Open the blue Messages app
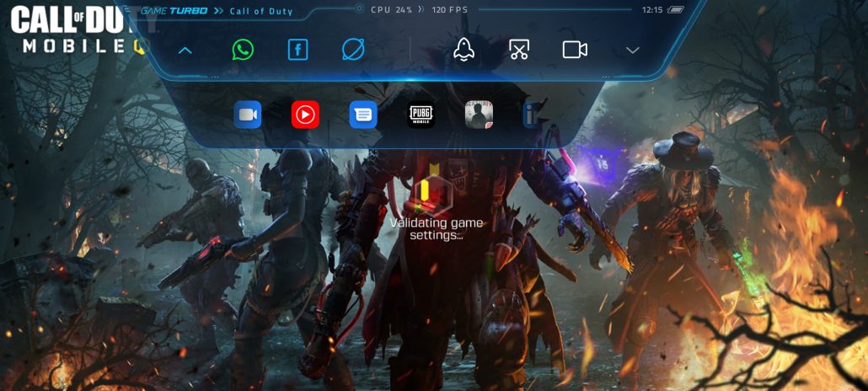The width and height of the screenshot is (868, 391). pyautogui.click(x=363, y=115)
